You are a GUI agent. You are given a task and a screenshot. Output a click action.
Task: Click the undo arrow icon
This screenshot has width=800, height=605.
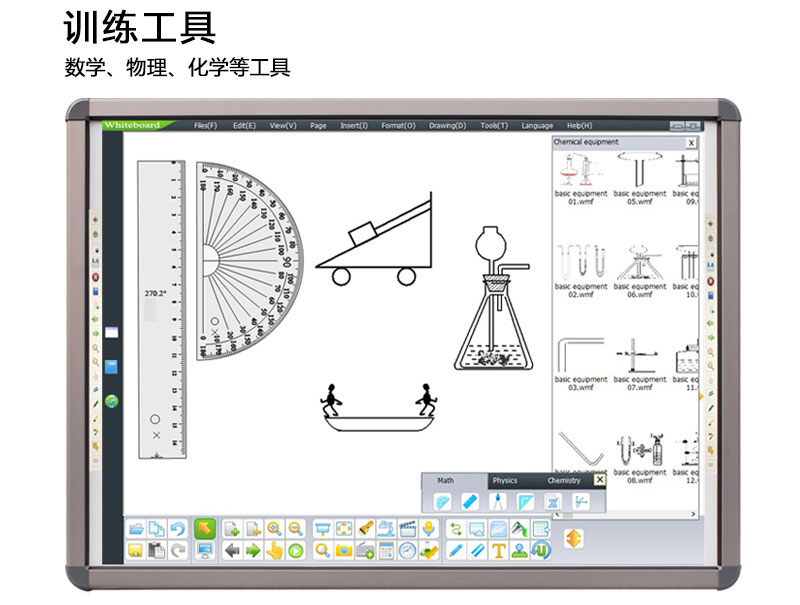(x=177, y=528)
